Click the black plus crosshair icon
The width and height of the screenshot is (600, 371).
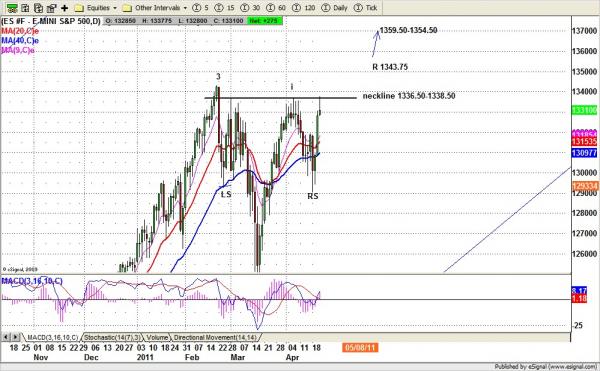pyautogui.click(x=64, y=8)
